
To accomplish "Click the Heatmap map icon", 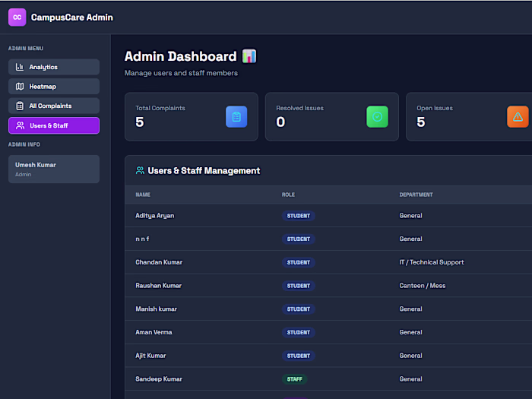I will click(20, 87).
